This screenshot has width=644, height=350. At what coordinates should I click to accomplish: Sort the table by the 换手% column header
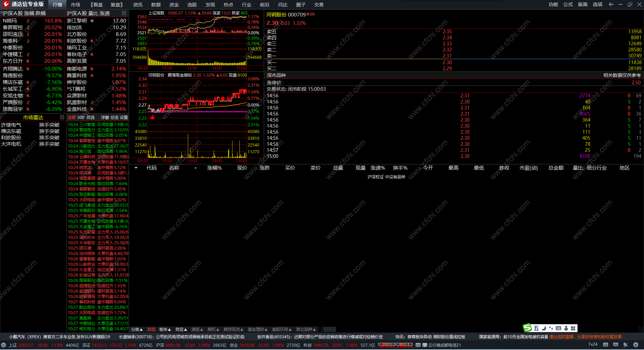click(x=400, y=168)
